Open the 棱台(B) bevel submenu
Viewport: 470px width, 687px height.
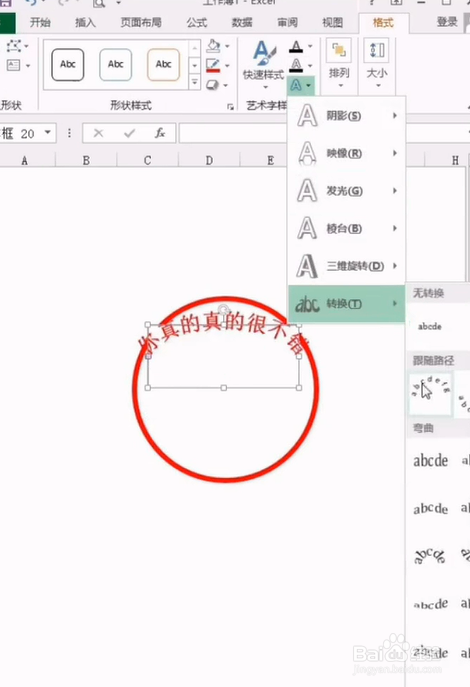click(x=346, y=228)
